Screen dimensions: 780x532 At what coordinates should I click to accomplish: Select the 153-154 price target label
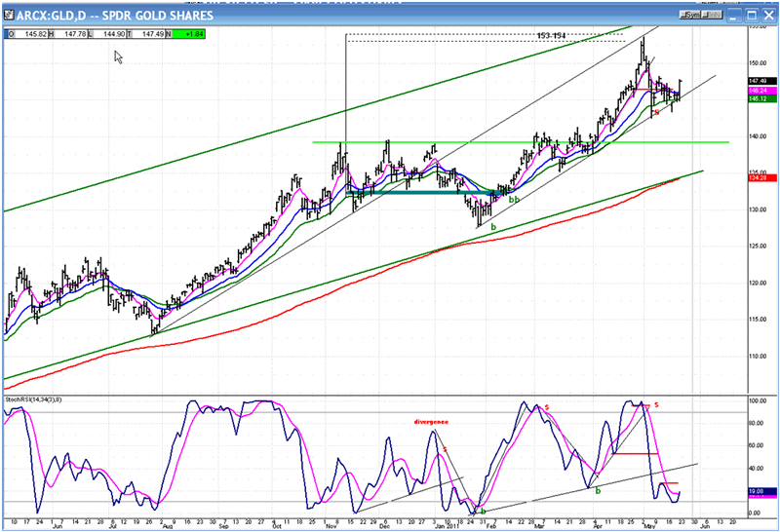pyautogui.click(x=551, y=35)
